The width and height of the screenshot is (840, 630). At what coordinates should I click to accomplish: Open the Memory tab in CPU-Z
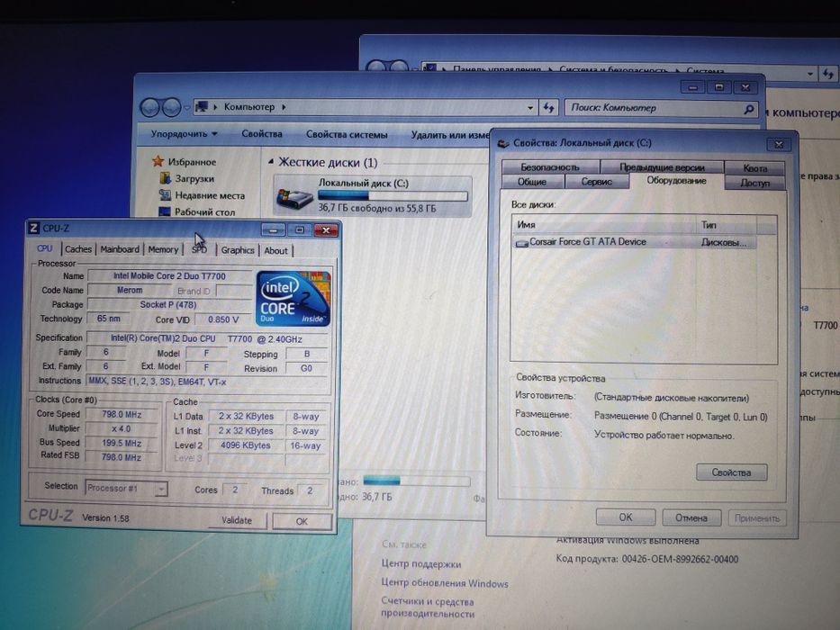(163, 249)
